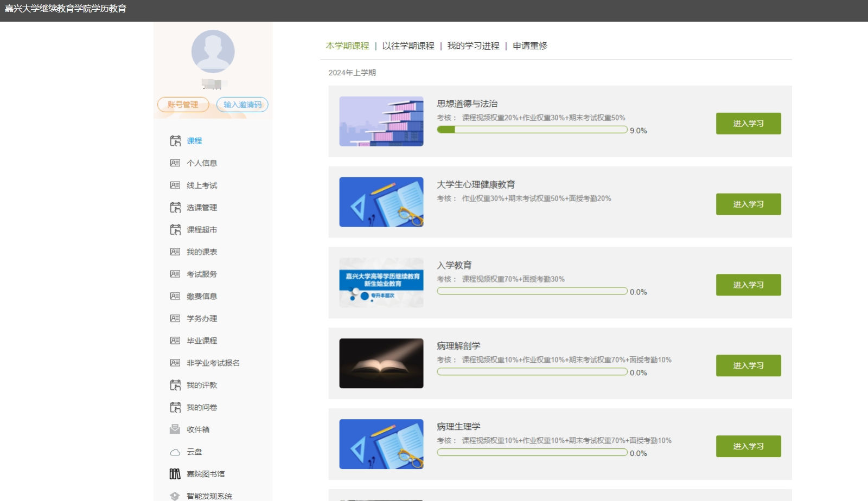Click the 大学生心理健康教育 course title
868x501 pixels.
476,185
